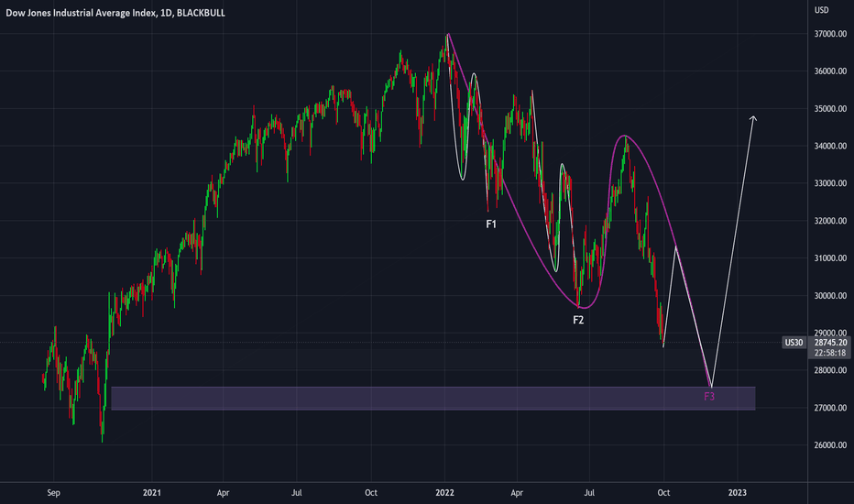Click the 2021 label on time axis

click(x=152, y=493)
